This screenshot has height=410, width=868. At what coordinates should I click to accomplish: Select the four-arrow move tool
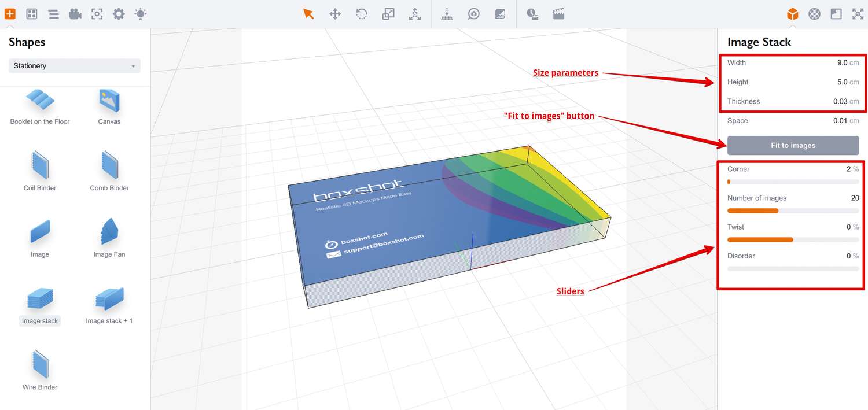(335, 14)
